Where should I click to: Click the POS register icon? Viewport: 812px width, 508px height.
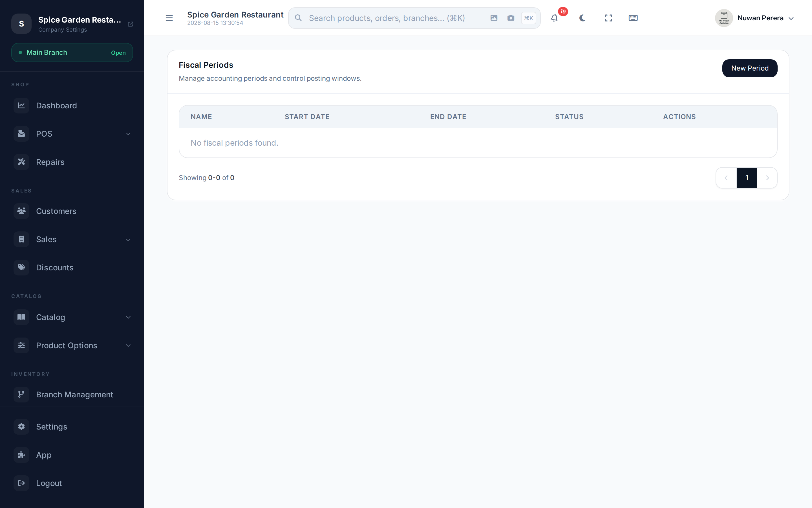point(21,134)
